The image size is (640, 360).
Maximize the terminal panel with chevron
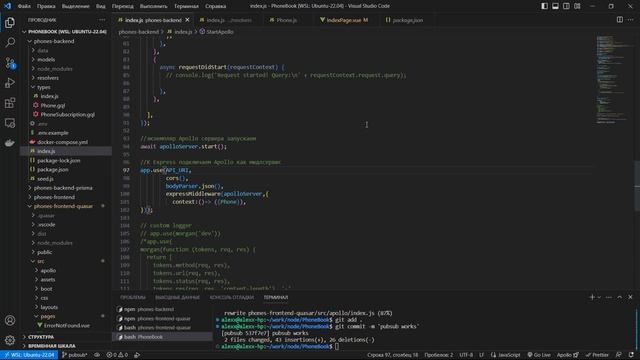(x=620, y=297)
